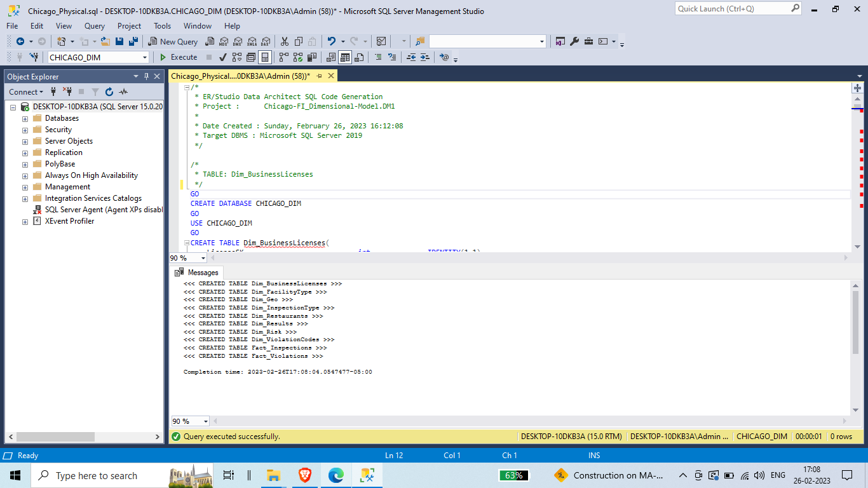Toggle Results to Text mode
Image resolution: width=868 pixels, height=488 pixels.
330,57
